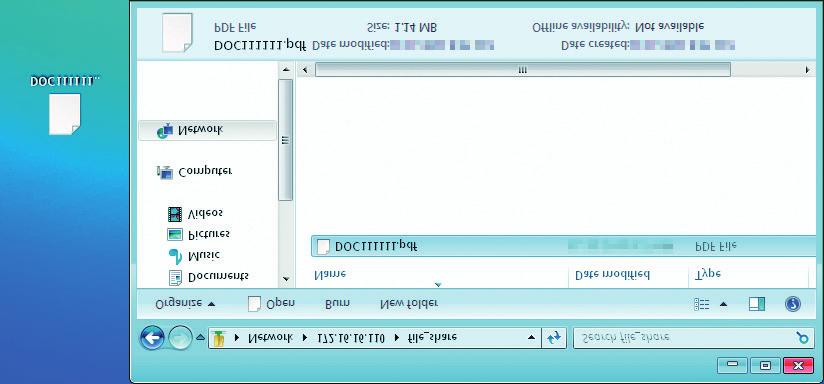Click the Documents library icon
Viewport: 824px width, 384px height.
(x=175, y=277)
